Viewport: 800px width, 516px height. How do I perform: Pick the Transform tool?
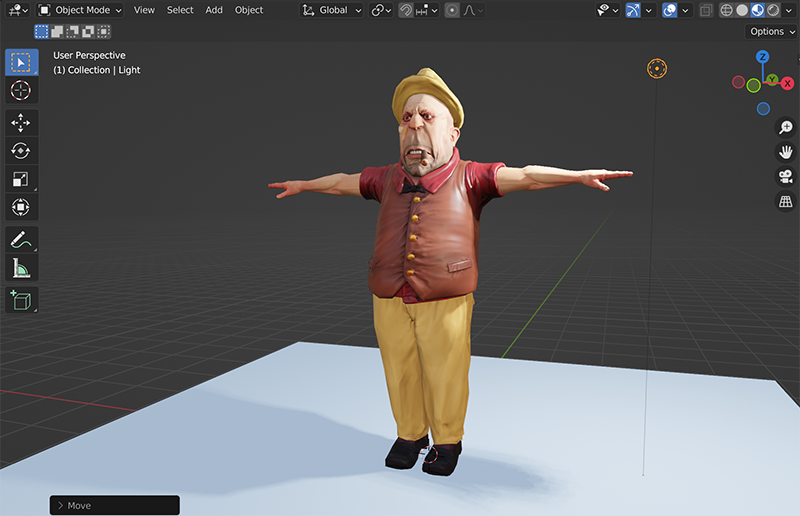tap(21, 207)
